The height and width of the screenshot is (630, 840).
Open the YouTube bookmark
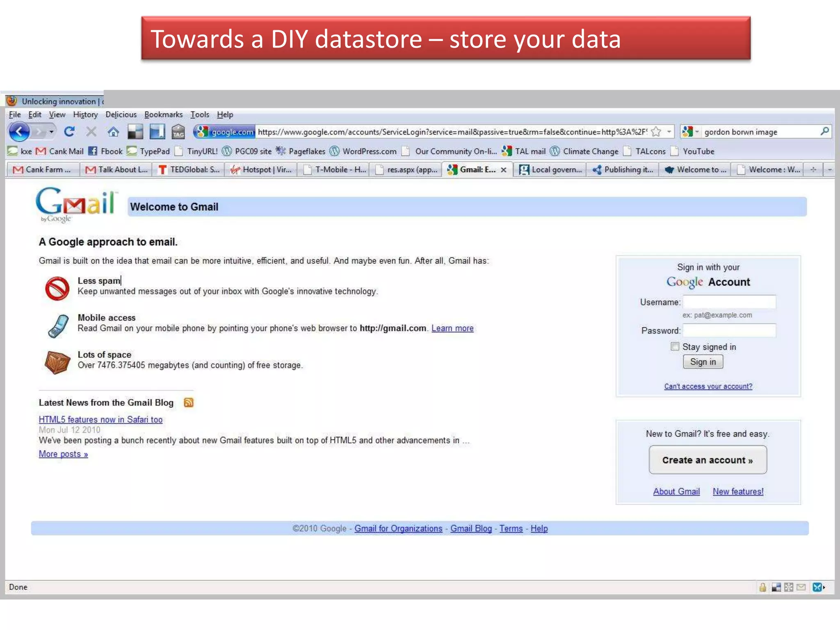(692, 151)
